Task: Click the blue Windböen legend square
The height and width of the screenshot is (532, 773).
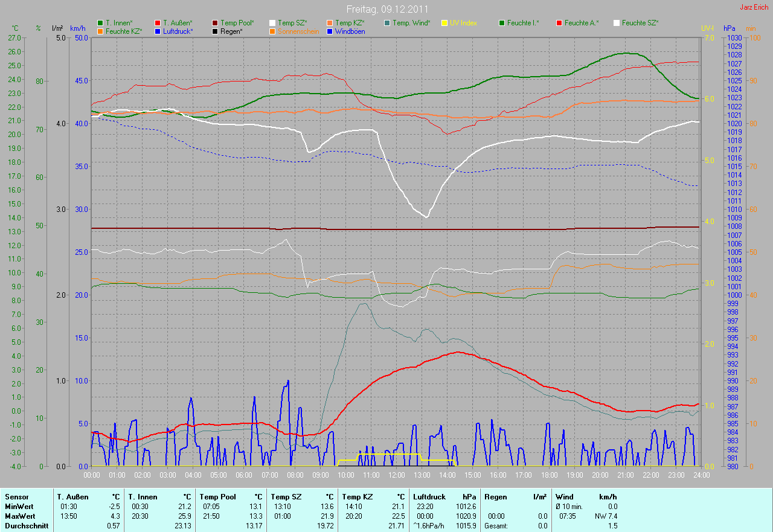Action: click(330, 31)
